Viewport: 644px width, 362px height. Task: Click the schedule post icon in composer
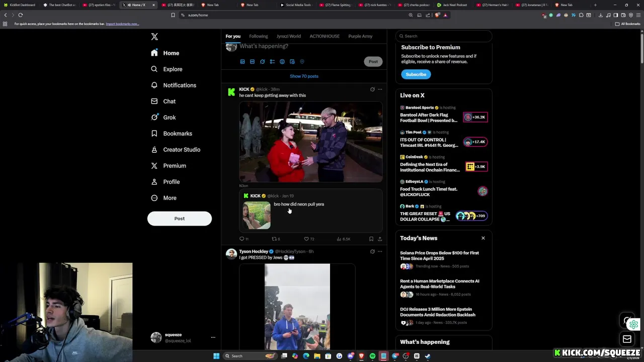pos(292,61)
